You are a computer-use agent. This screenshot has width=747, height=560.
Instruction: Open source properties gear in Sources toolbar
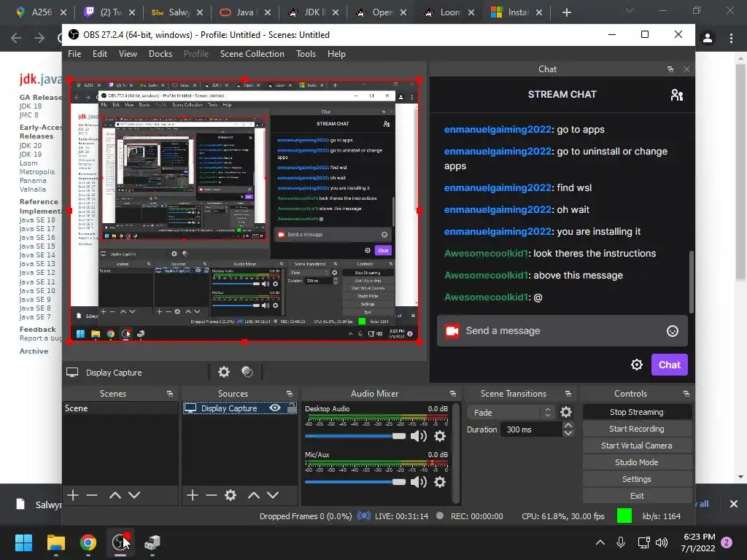click(x=231, y=495)
